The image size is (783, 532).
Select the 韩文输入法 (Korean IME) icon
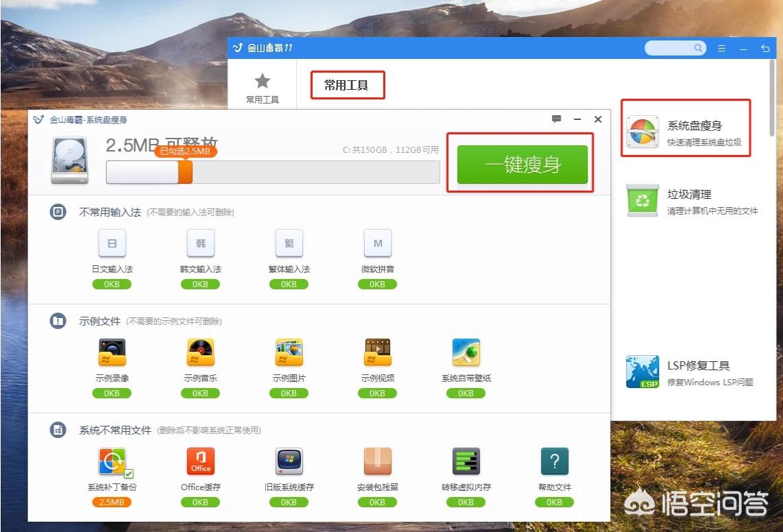pos(200,243)
